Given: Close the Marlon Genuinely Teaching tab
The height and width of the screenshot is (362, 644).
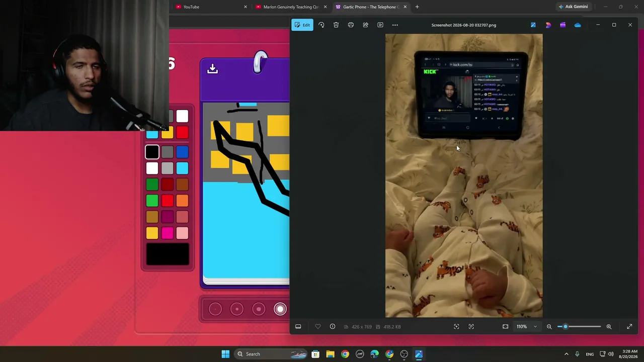Looking at the screenshot, I should coord(325,7).
